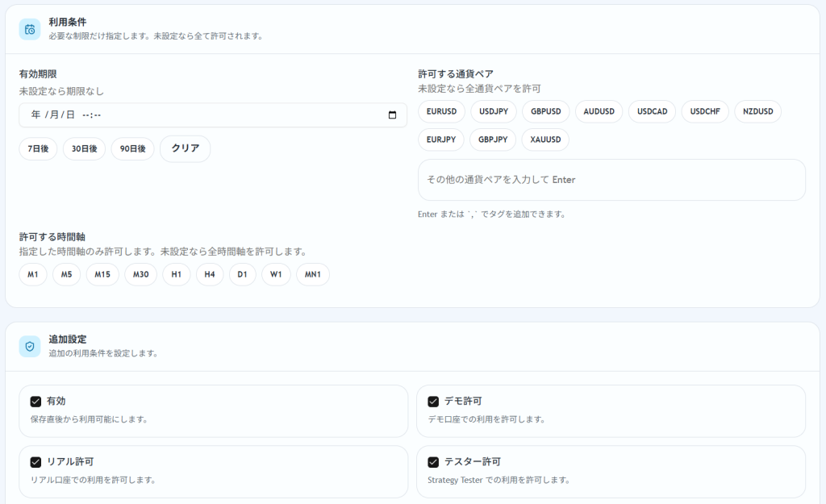Viewport: 826px width, 504px height.
Task: Toggle the テスター許可 checkbox
Action: tap(433, 462)
